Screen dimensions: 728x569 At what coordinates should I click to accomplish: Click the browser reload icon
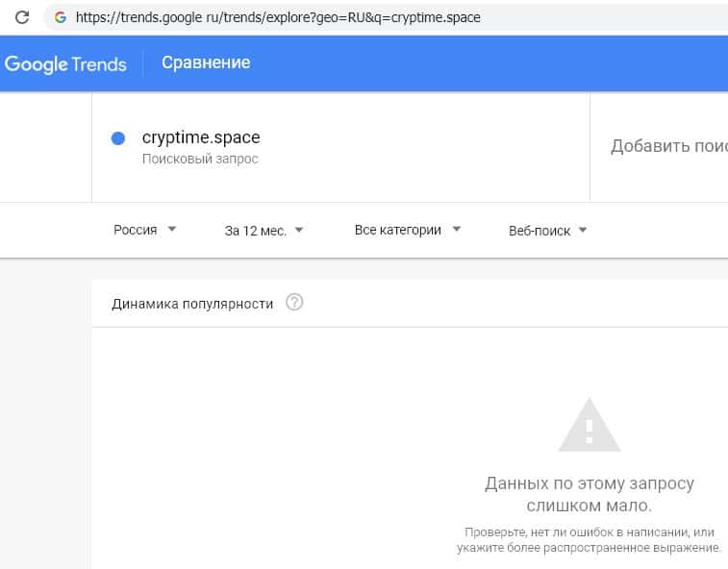(x=21, y=17)
